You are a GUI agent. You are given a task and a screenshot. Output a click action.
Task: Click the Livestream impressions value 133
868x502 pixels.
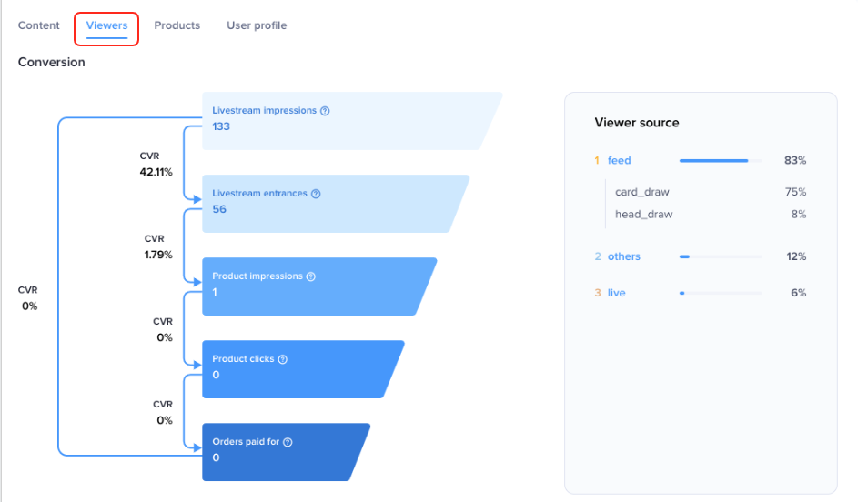(221, 126)
